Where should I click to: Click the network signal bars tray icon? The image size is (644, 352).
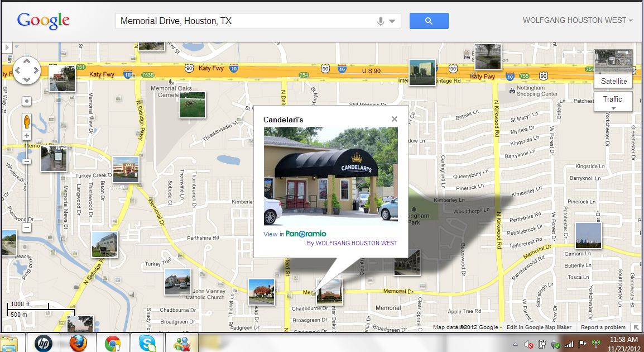pos(569,344)
